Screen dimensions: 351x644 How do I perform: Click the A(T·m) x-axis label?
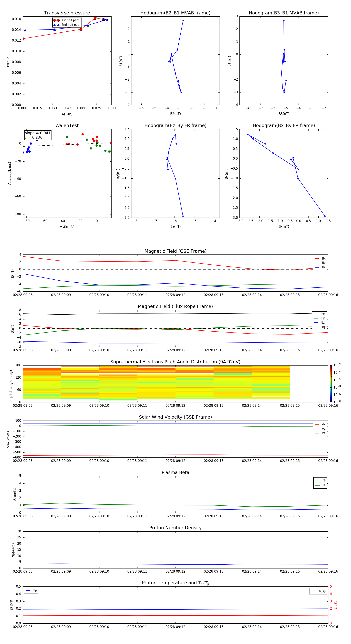[x=67, y=114]
